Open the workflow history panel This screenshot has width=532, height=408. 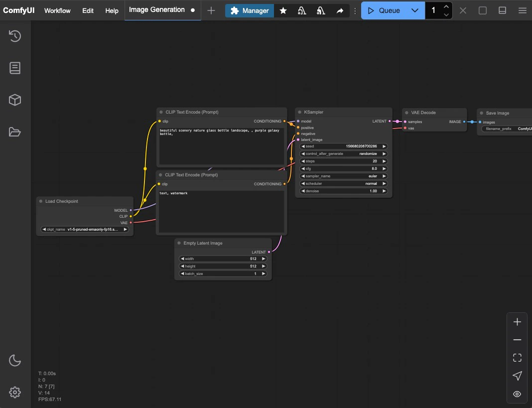(14, 36)
